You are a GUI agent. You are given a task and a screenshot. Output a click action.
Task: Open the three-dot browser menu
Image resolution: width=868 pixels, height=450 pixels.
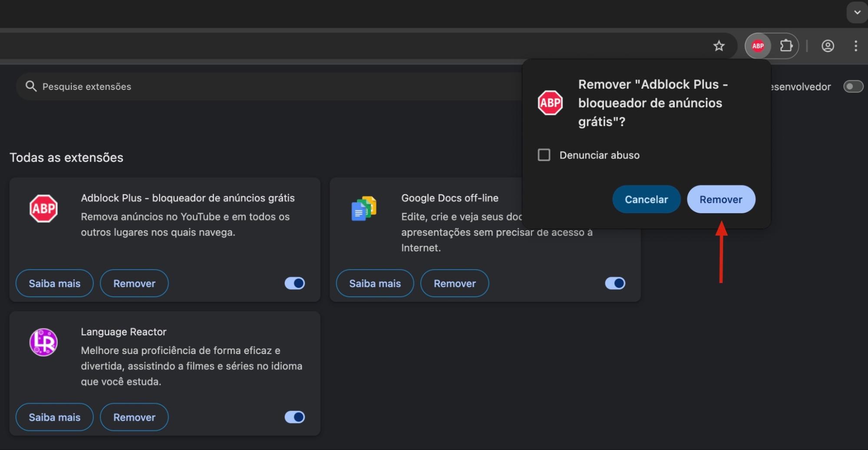(x=855, y=46)
